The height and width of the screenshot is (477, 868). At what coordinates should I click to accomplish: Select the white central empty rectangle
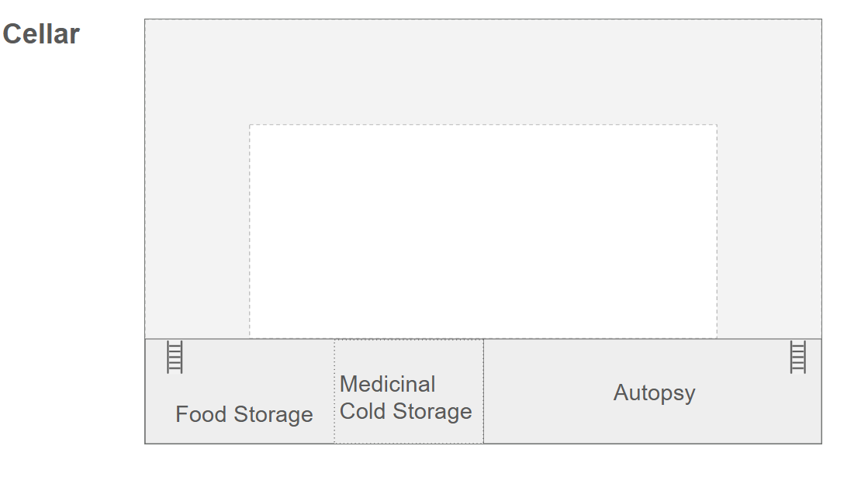pyautogui.click(x=482, y=231)
